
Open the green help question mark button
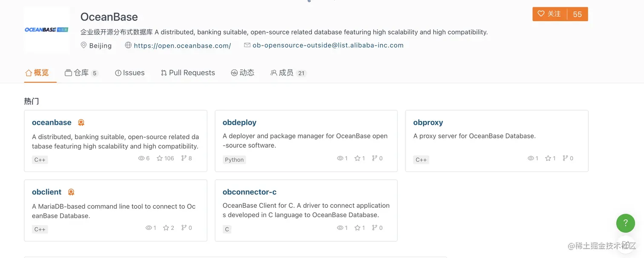coord(625,223)
